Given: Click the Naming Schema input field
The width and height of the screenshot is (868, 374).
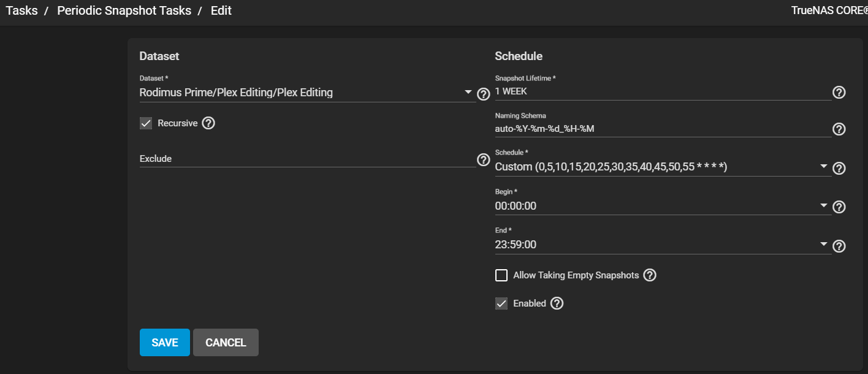Looking at the screenshot, I should pos(663,129).
